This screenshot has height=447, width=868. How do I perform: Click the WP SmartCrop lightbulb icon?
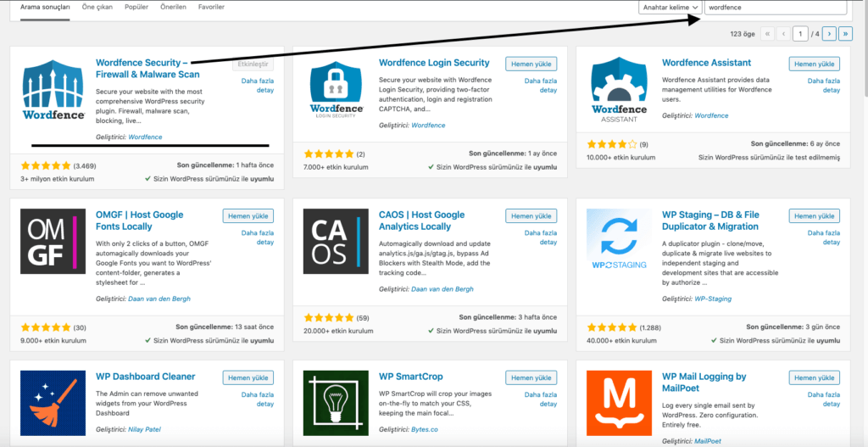[336, 403]
